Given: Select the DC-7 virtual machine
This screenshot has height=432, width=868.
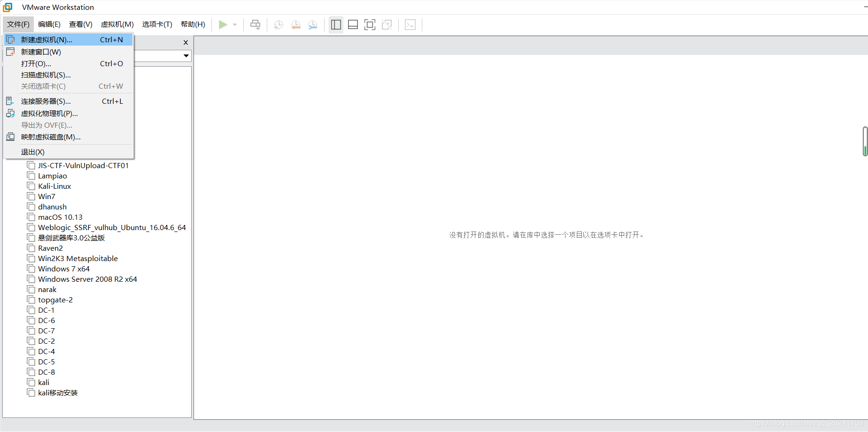Looking at the screenshot, I should tap(46, 331).
